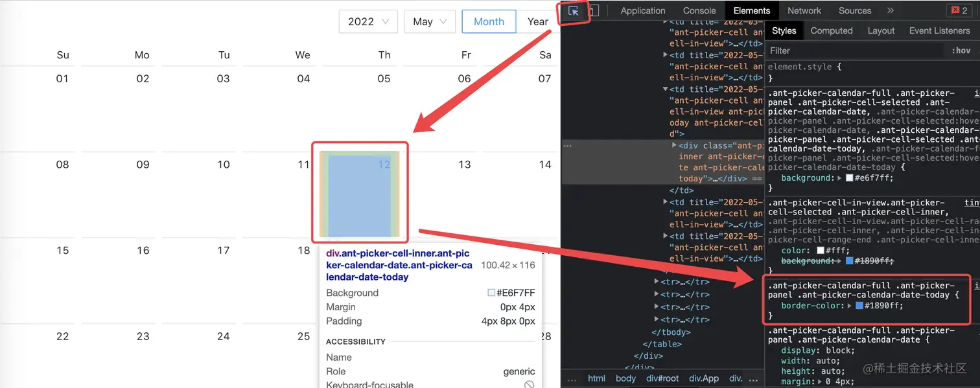The image size is (980, 388).
Task: Open the 2022 year dropdown
Action: point(368,21)
